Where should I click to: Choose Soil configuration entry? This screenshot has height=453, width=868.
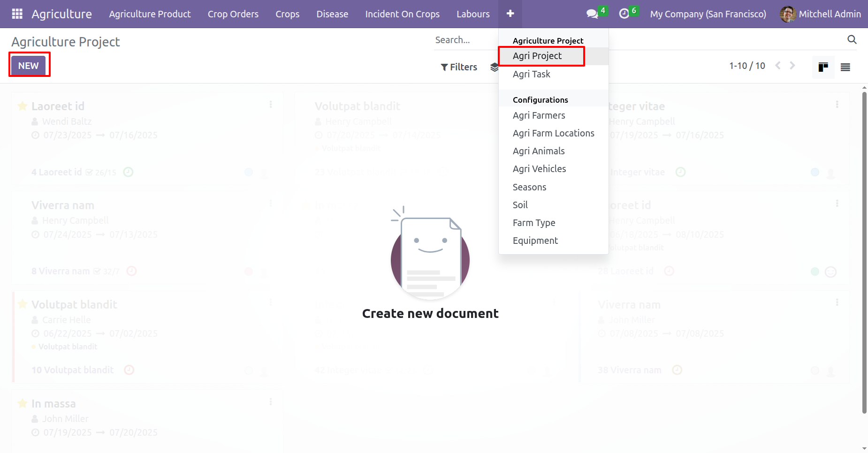point(554,205)
